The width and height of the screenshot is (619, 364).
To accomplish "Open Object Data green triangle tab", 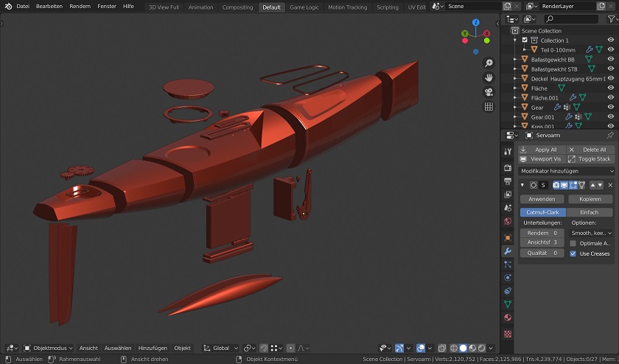I will coord(508,304).
